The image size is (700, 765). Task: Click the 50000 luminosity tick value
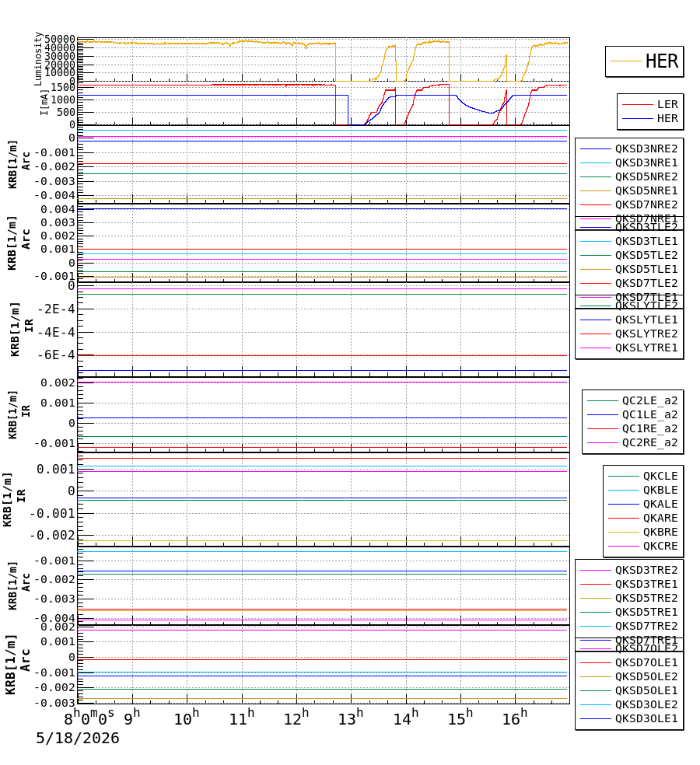click(60, 39)
